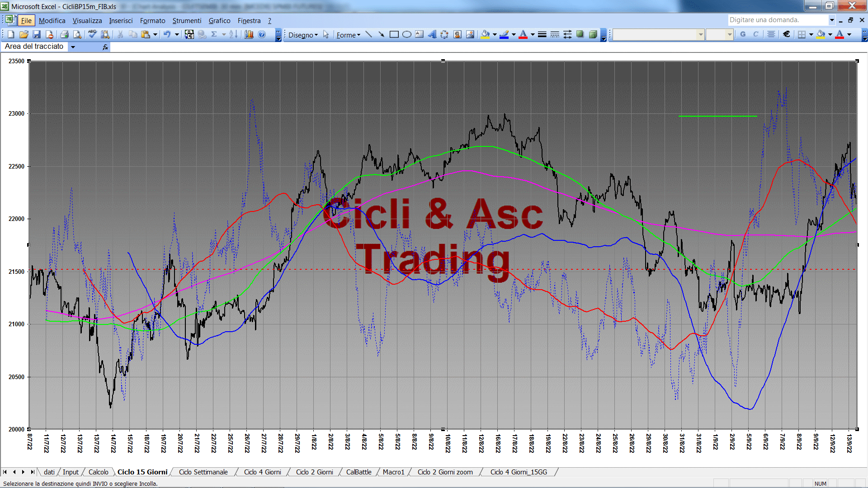Open the Strumenti menu
This screenshot has width=868, height=488.
point(187,20)
